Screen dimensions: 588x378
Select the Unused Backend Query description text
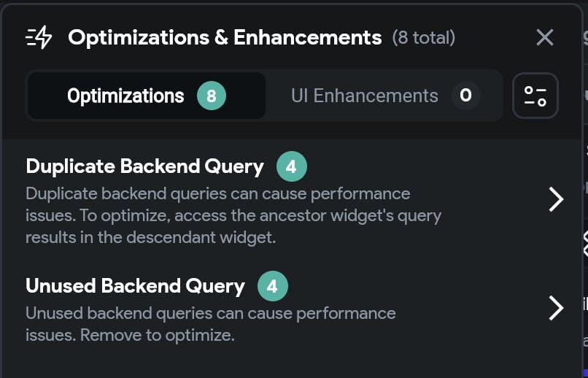pos(211,325)
